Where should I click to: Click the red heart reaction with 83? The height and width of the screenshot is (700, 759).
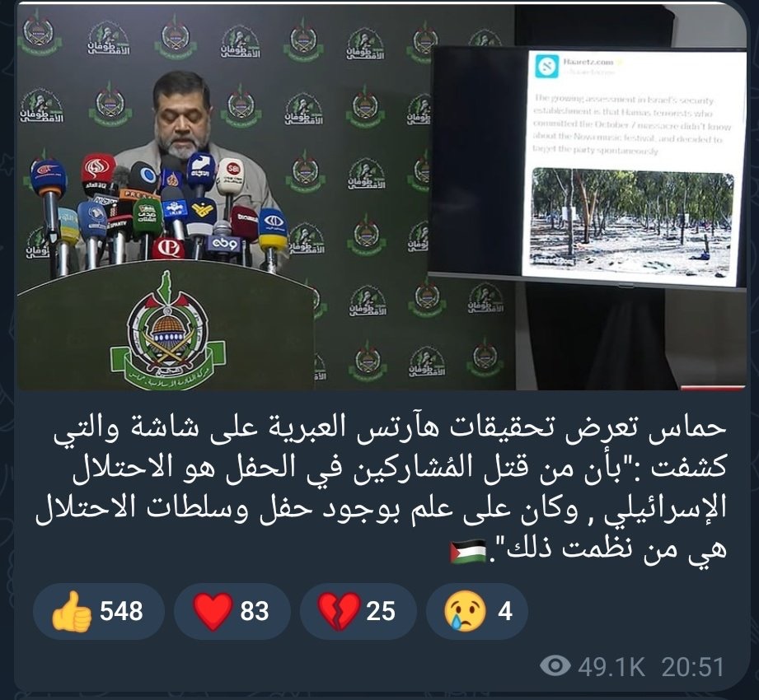coord(232,611)
